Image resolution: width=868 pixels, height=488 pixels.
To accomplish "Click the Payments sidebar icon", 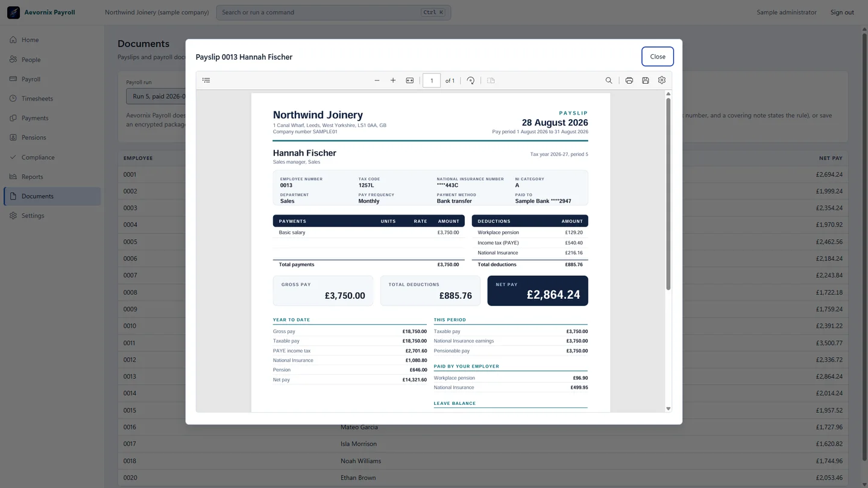I will [13, 118].
